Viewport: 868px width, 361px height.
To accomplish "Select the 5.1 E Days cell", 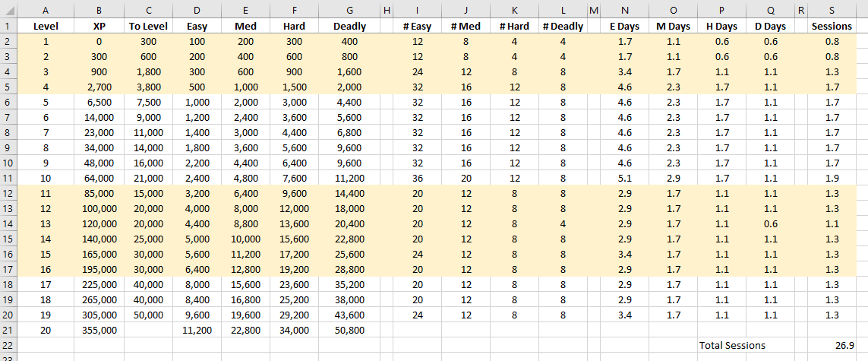I will click(x=625, y=178).
